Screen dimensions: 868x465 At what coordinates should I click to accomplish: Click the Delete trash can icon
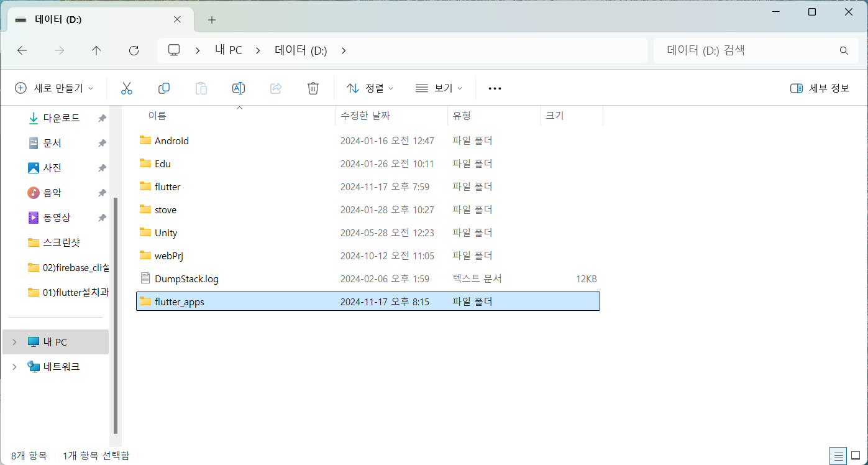[x=313, y=88]
